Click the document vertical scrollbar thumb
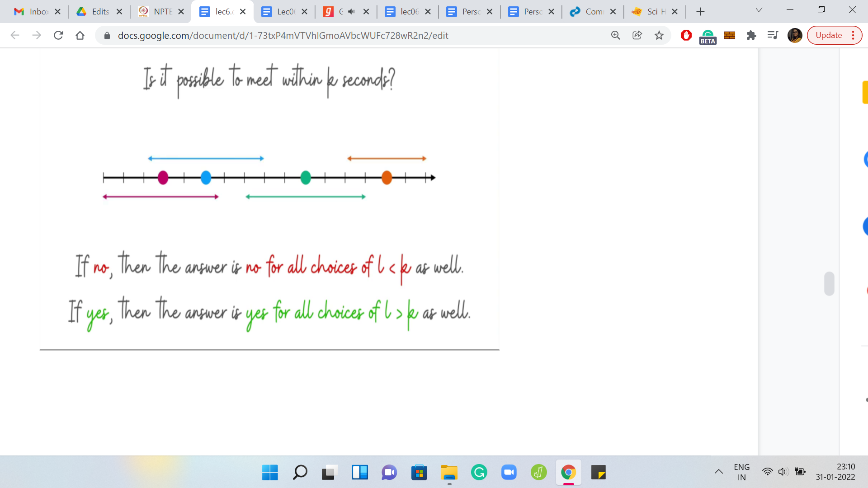The image size is (868, 488). 829,284
